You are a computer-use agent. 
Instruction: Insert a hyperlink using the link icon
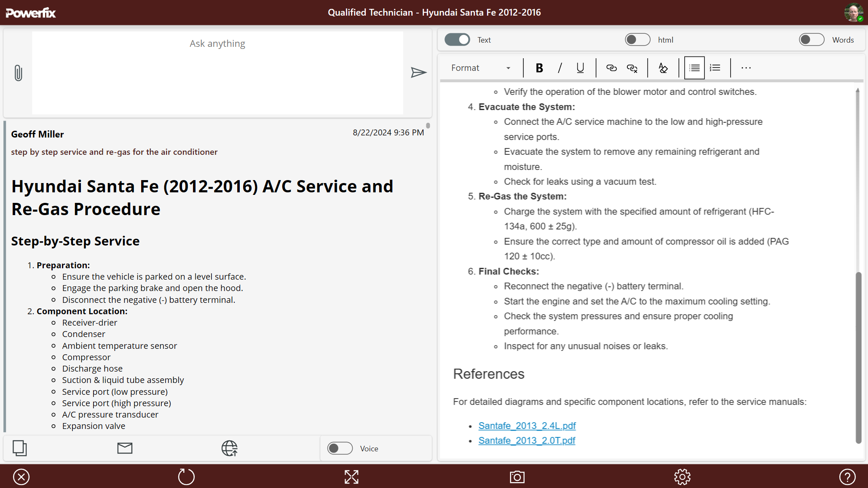click(x=611, y=68)
